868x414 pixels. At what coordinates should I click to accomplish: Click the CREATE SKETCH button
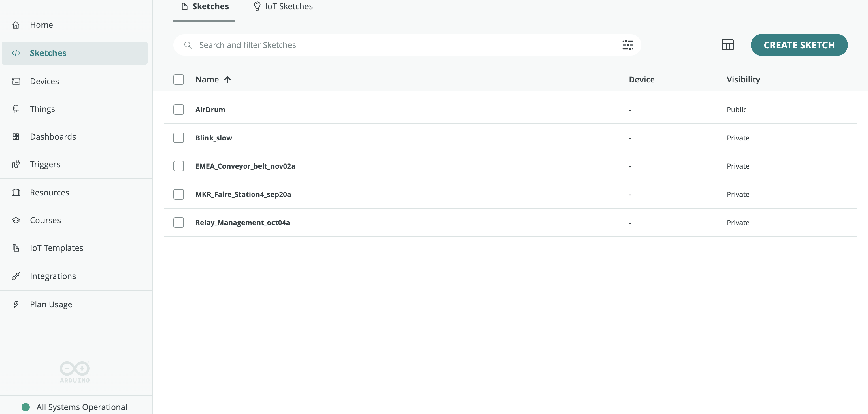click(x=799, y=45)
